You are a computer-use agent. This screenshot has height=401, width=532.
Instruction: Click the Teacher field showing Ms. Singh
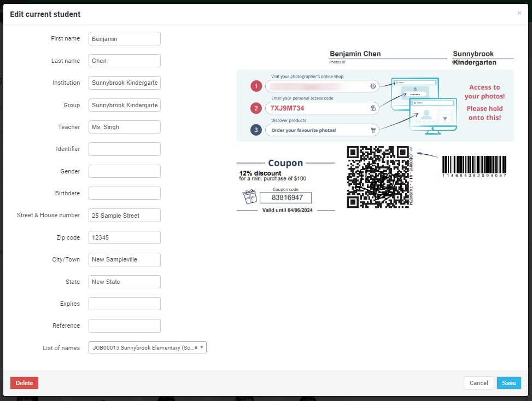tap(125, 127)
